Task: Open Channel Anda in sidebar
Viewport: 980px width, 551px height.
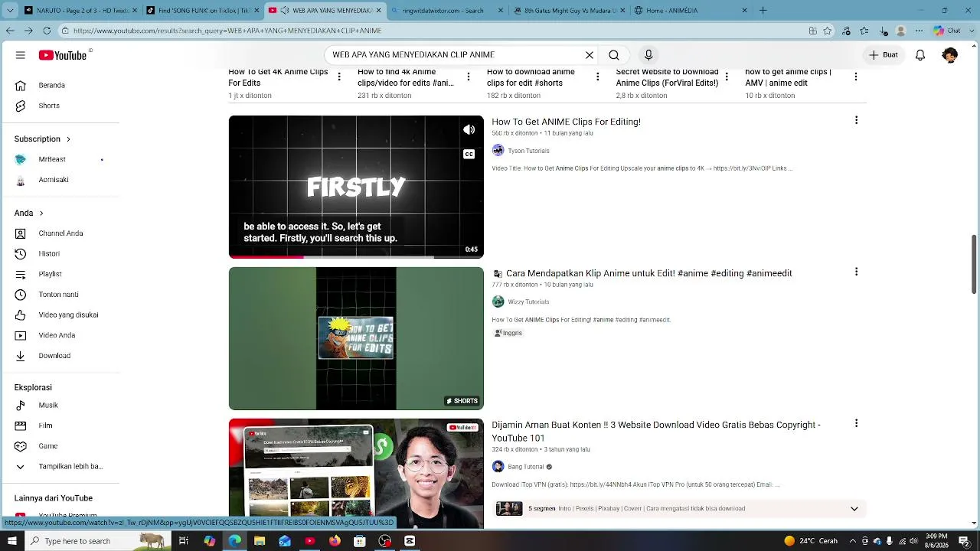Action: tap(60, 233)
